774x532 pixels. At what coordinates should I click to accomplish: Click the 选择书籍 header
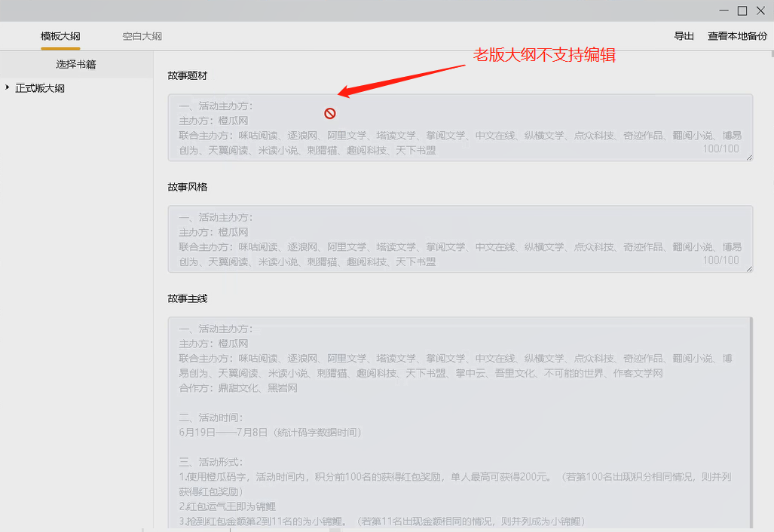pos(76,64)
